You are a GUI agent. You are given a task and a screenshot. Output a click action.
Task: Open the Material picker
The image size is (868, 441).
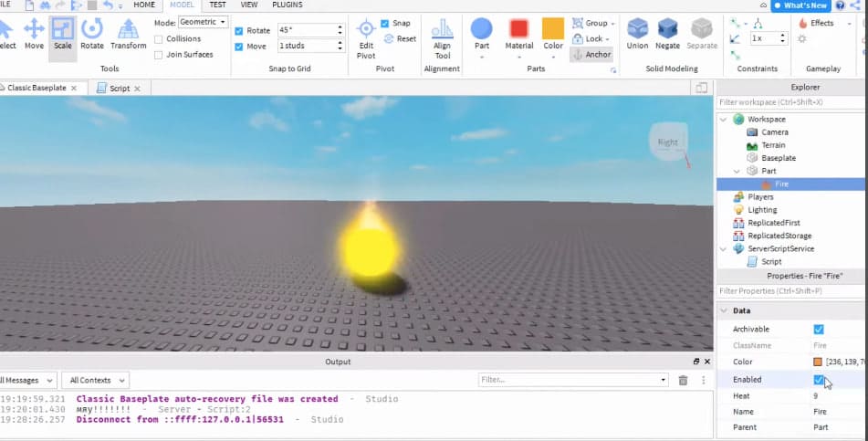tap(519, 34)
